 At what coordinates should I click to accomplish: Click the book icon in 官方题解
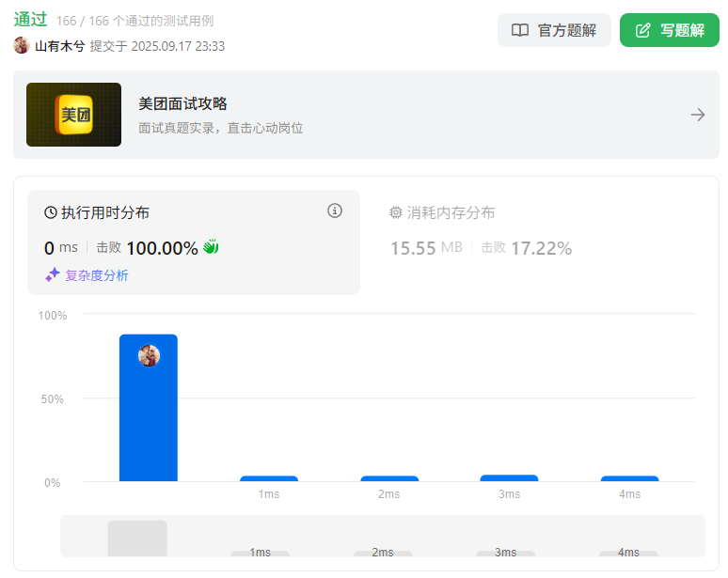(520, 31)
